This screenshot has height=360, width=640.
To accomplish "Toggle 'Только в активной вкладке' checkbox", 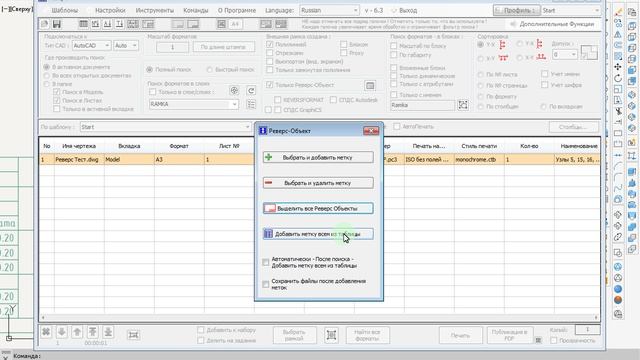I will click(x=57, y=109).
